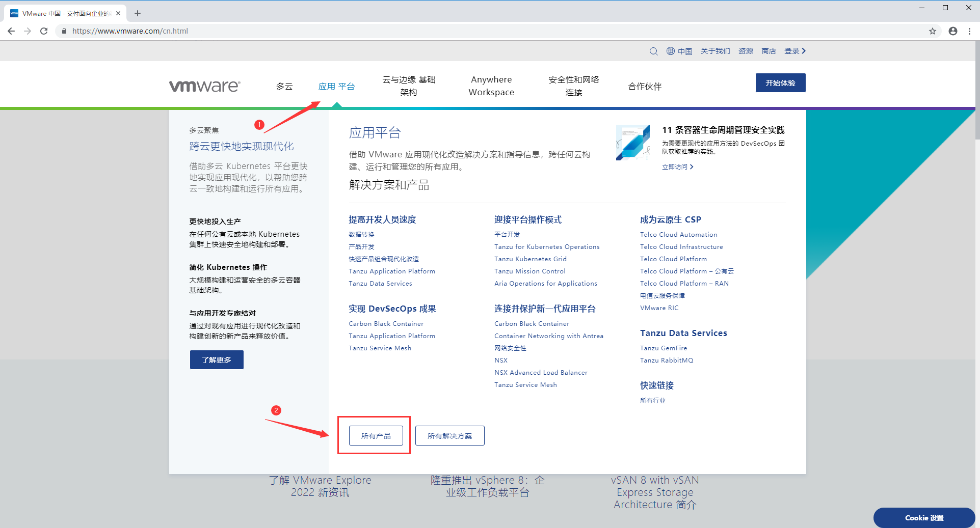The width and height of the screenshot is (980, 528).
Task: Open a new browser tab
Action: point(138,13)
